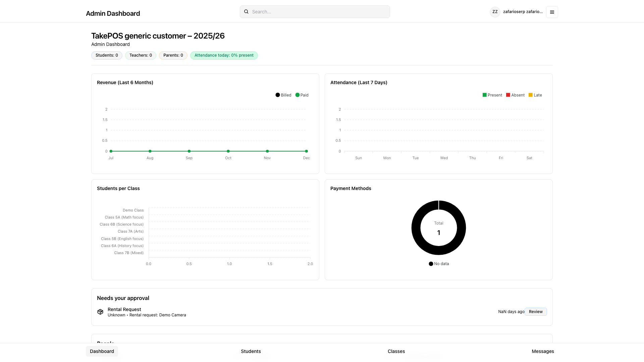Click the Admin Dashboard header title

[x=113, y=13]
